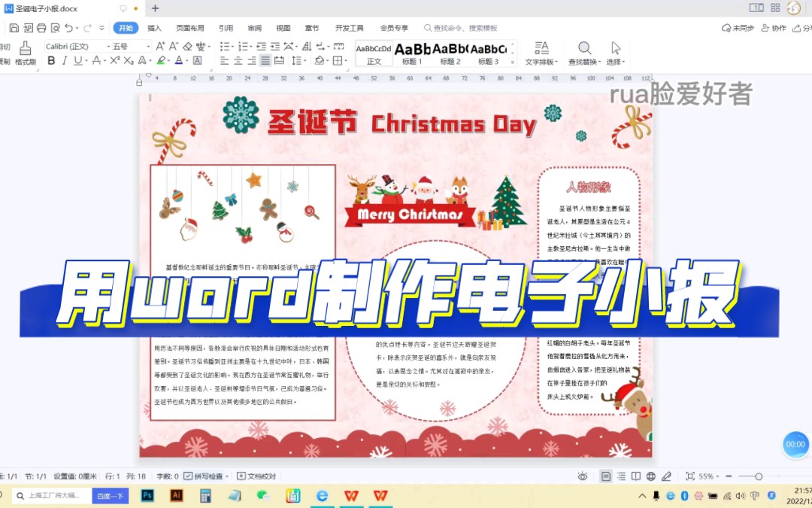The width and height of the screenshot is (812, 508).
Task: Apply superscript formatting
Action: tap(114, 60)
